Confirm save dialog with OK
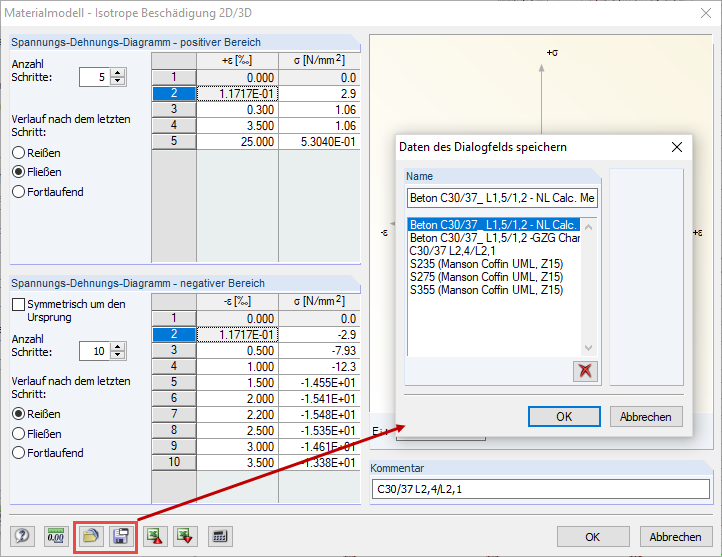The height and width of the screenshot is (557, 722). click(x=564, y=417)
